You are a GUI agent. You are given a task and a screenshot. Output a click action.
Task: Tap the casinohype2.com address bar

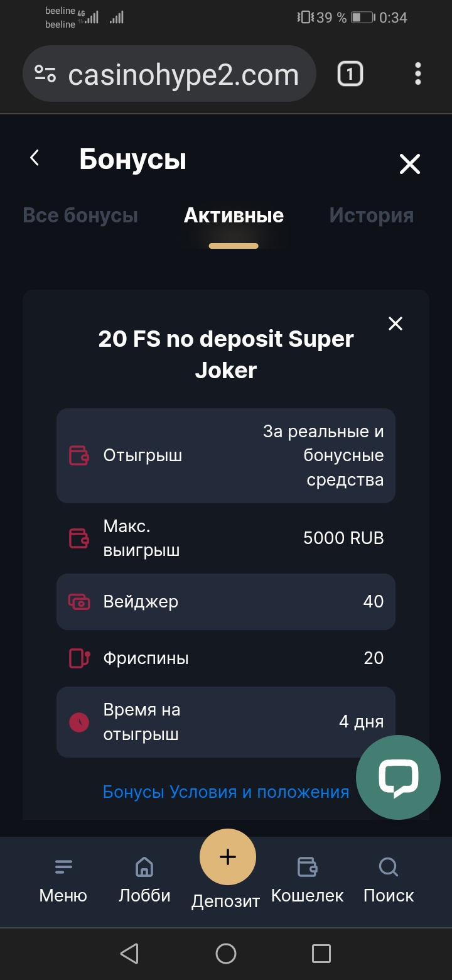(x=183, y=75)
